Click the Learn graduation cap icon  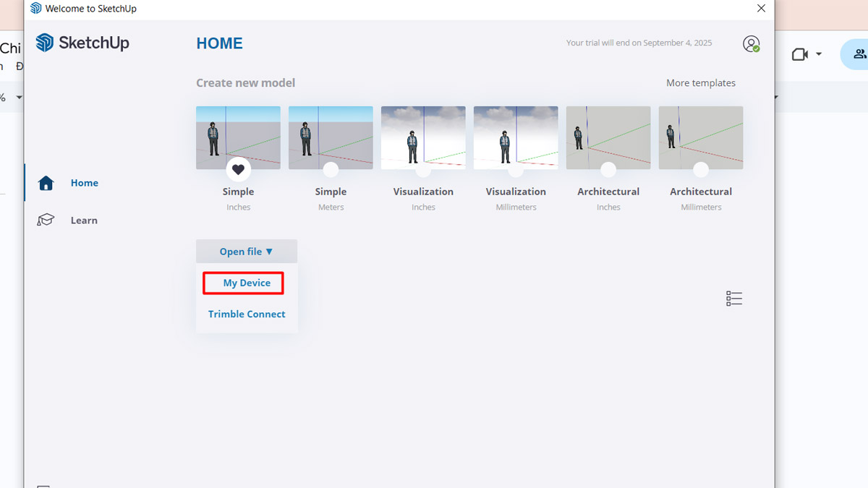(46, 220)
